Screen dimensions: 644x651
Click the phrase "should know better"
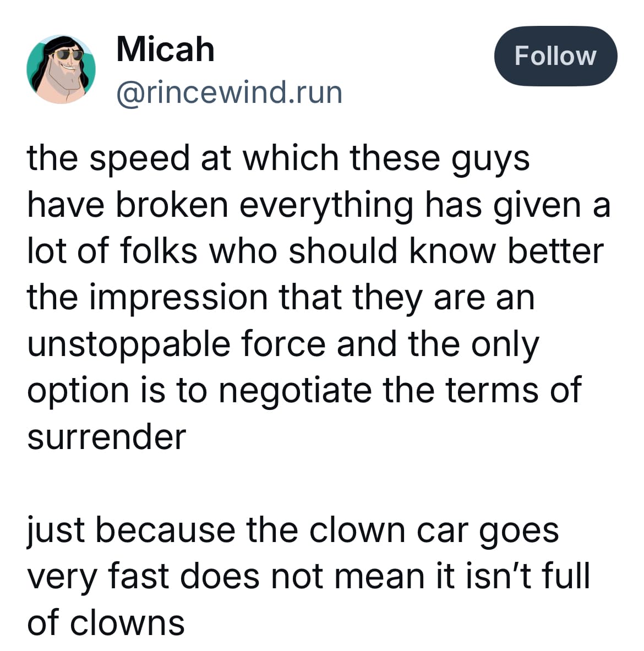[446, 251]
